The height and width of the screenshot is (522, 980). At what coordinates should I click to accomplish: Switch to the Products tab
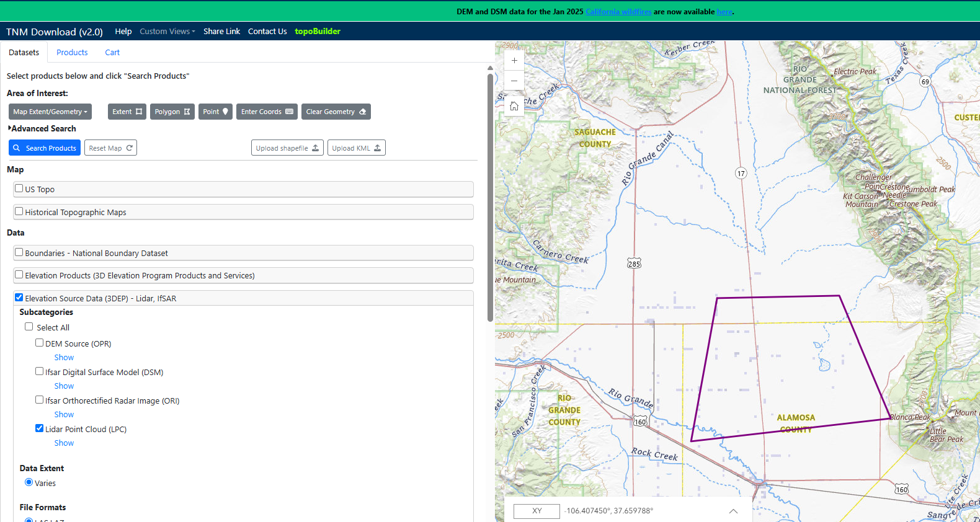coord(72,53)
